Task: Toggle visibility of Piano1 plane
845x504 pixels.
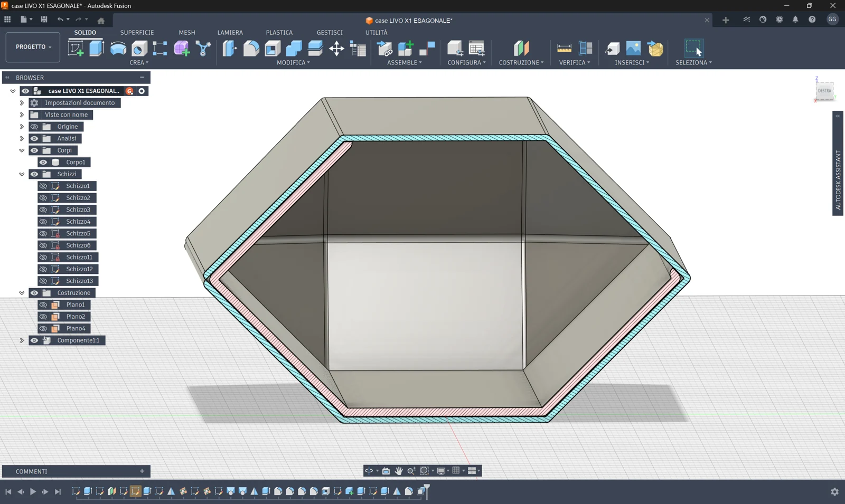Action: (x=43, y=305)
